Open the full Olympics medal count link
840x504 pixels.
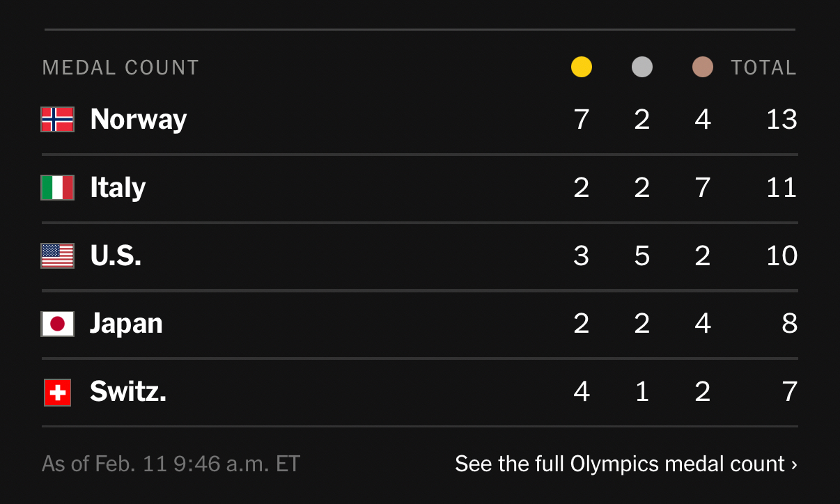(x=625, y=464)
